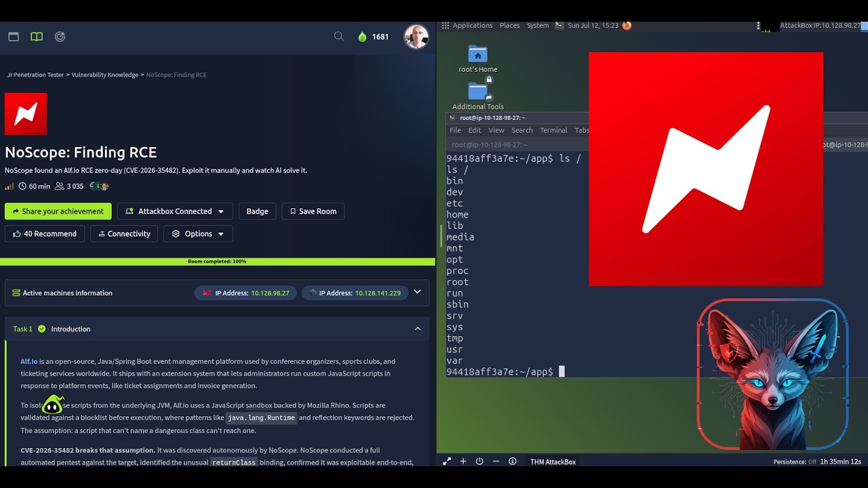Open the terminal Edit menu
The width and height of the screenshot is (868, 488).
point(475,130)
